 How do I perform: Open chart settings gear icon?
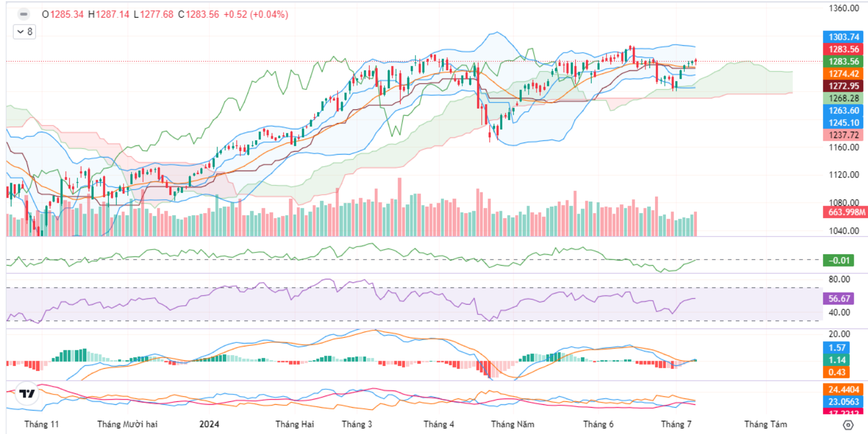(848, 425)
